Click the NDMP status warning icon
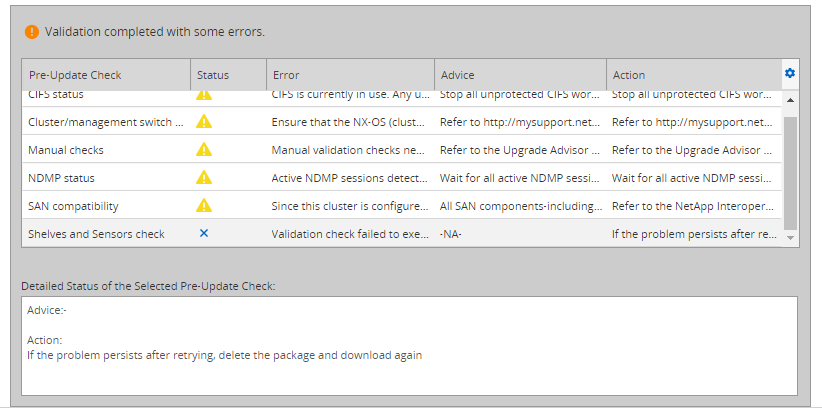The width and height of the screenshot is (822, 416). pyautogui.click(x=204, y=177)
